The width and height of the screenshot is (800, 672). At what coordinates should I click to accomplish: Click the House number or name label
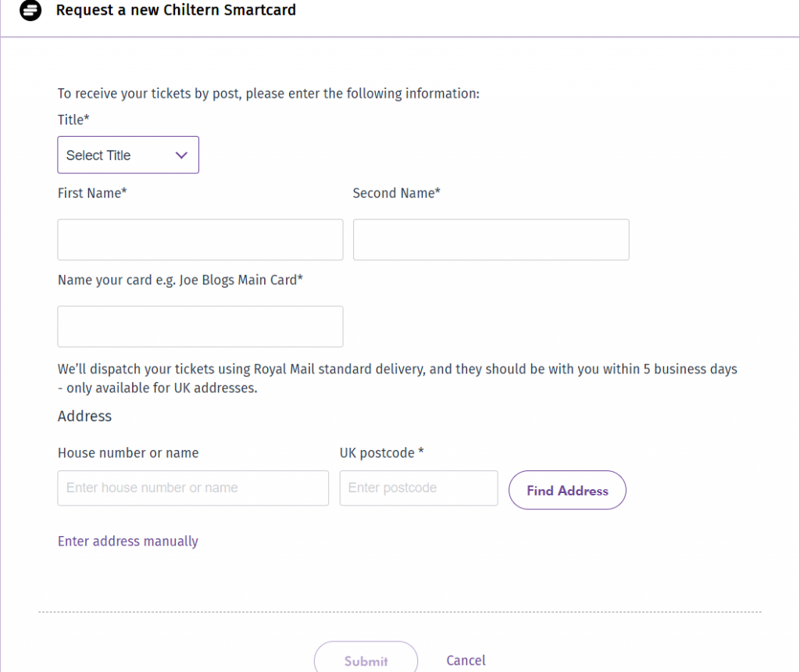coord(128,452)
